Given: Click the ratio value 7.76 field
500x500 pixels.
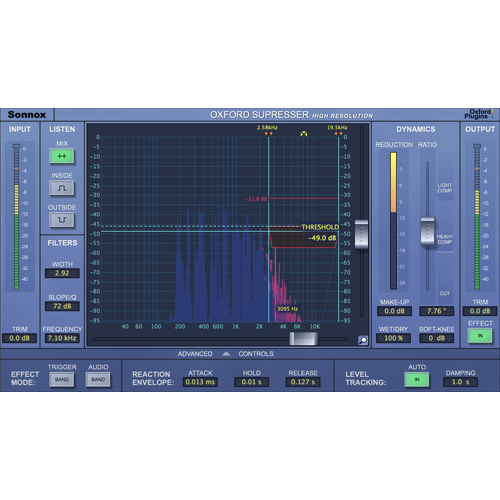Looking at the screenshot, I should coord(436,311).
